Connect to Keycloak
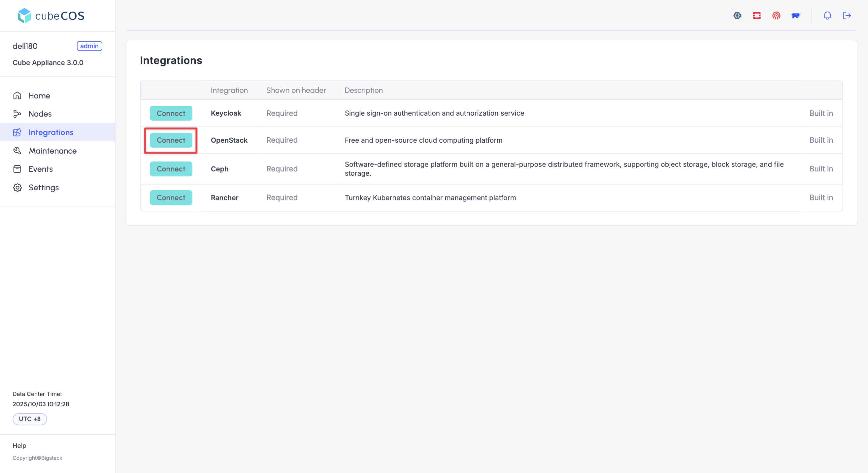Screen dimensions: 868x473 pyautogui.click(x=171, y=113)
